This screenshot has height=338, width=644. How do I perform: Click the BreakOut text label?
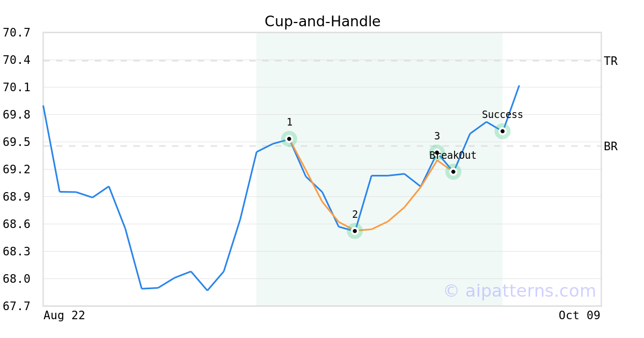point(452,156)
